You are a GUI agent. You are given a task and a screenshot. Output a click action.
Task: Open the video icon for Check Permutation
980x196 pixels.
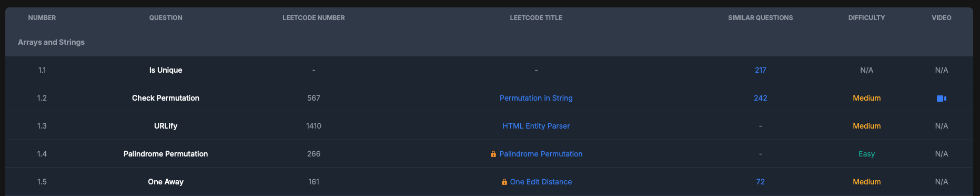click(x=942, y=99)
